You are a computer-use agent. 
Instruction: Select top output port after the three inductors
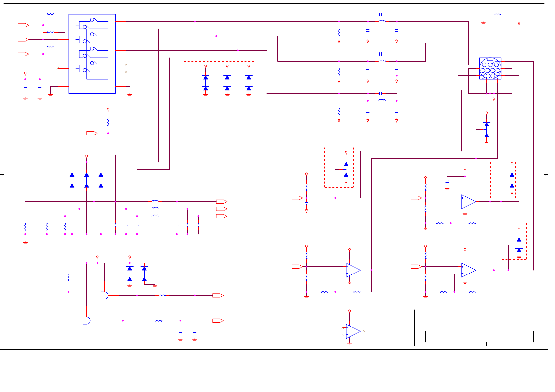pyautogui.click(x=222, y=202)
